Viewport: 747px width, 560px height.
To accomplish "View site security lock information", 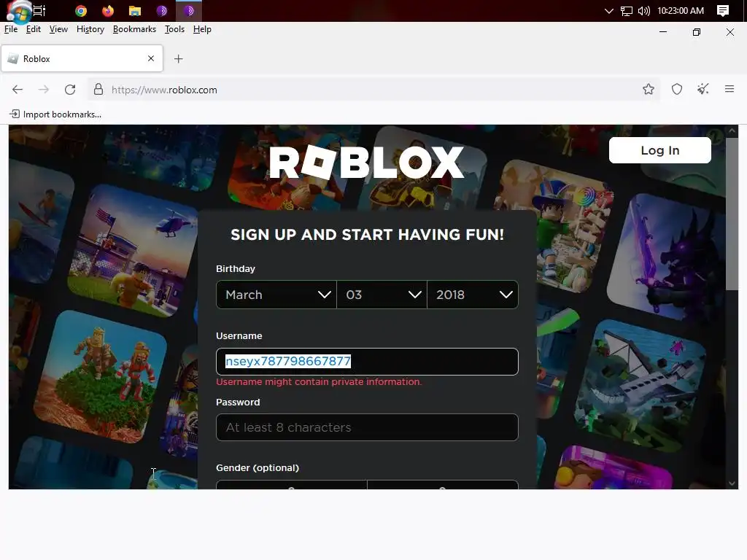I will [x=98, y=90].
